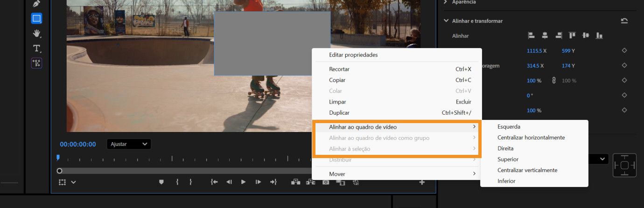
Task: Toggle keyframe diamond for the position row
Action: [x=624, y=50]
